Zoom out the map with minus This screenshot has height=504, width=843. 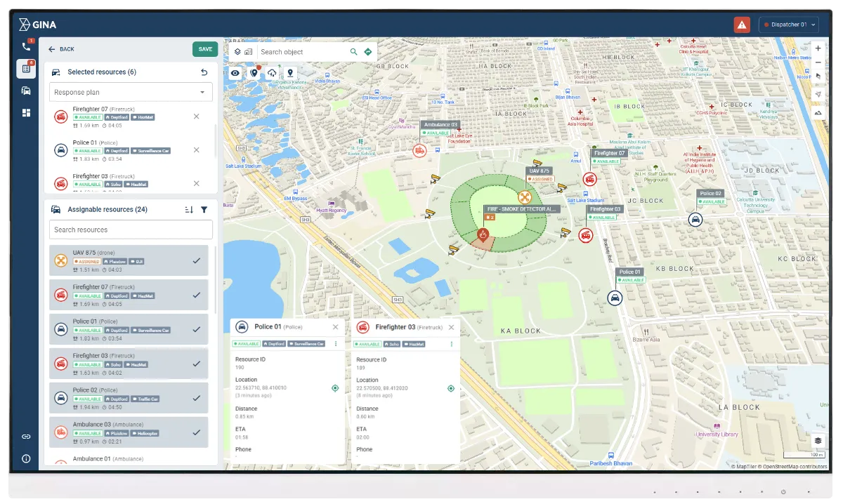[x=818, y=62]
